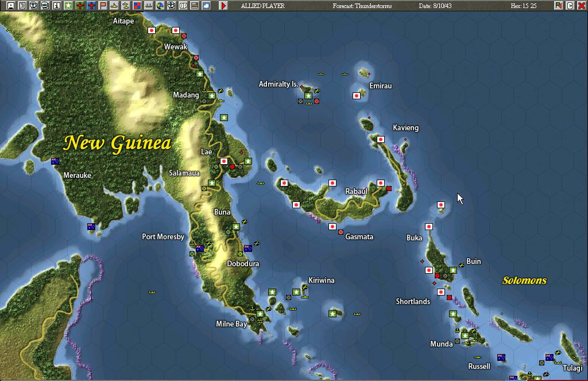This screenshot has width=588, height=381.
Task: Select the Japanese flag above Gasmata
Action: click(332, 227)
